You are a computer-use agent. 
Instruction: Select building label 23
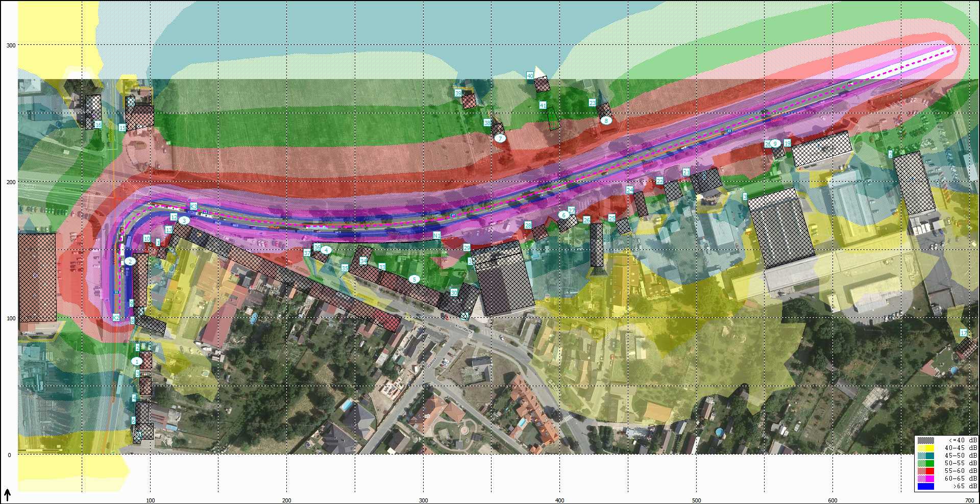pyautogui.click(x=592, y=103)
